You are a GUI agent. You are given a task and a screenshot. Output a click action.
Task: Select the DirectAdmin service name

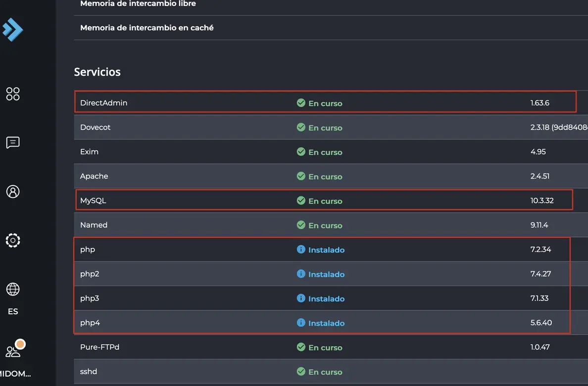[x=103, y=103]
